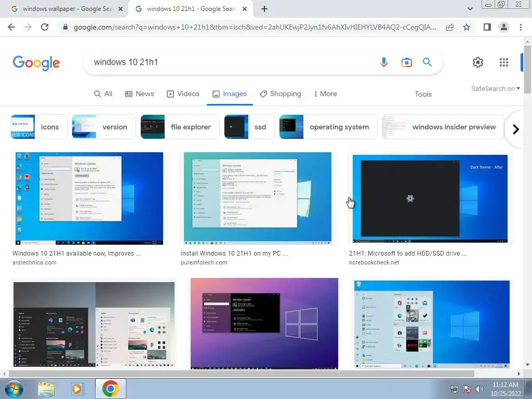Filter results by the 'icons' chip

point(39,127)
